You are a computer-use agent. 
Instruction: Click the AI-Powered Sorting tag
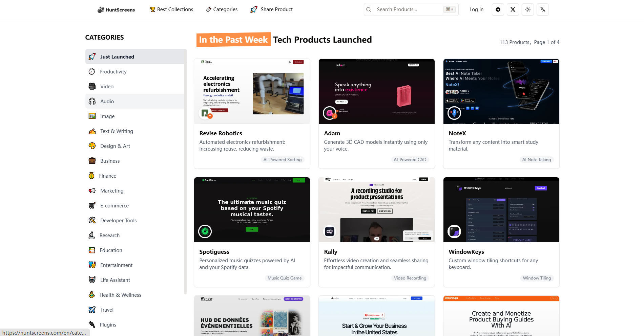coord(283,160)
